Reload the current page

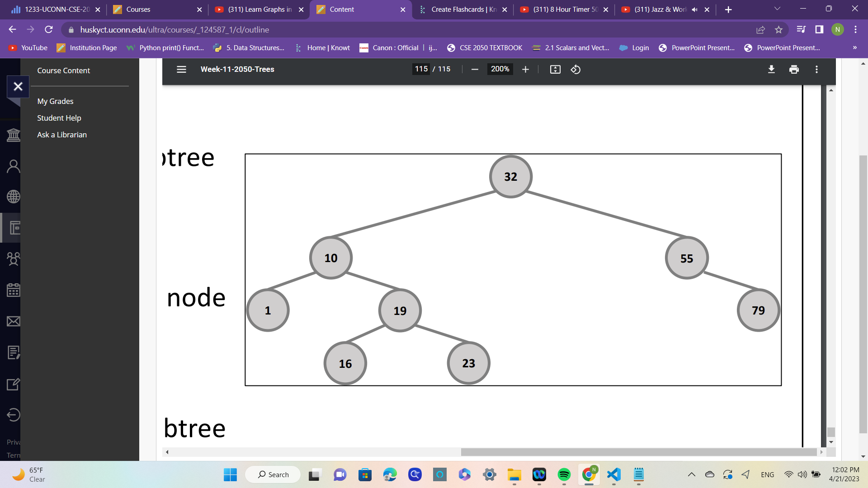tap(49, 29)
